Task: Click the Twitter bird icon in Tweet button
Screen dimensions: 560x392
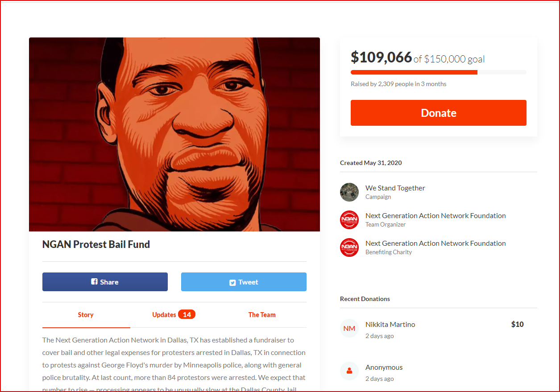Action: tap(232, 282)
